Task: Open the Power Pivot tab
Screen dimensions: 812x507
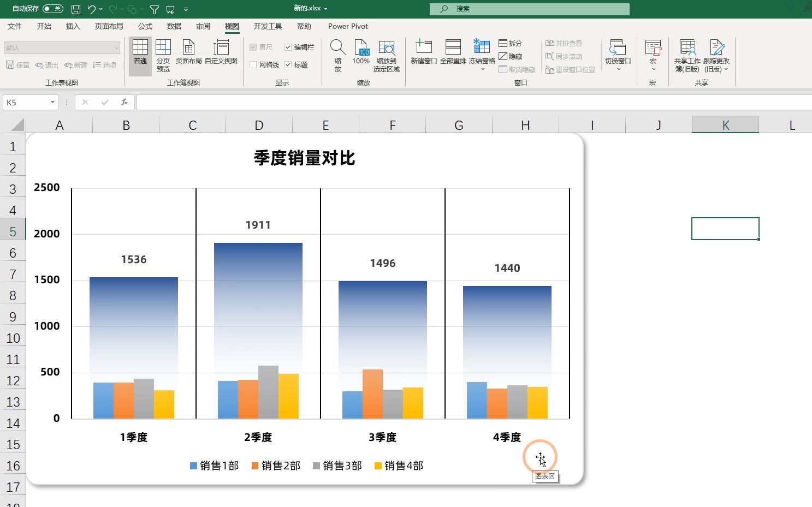Action: (348, 26)
